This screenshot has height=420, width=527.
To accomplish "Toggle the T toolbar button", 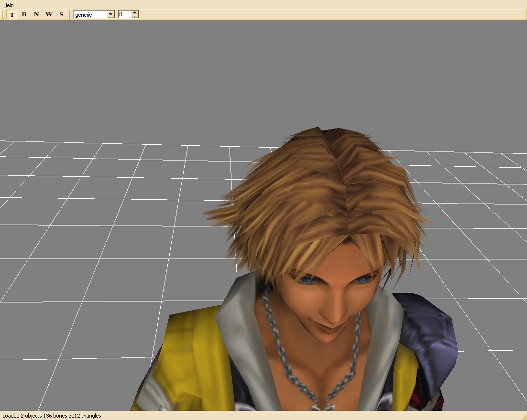I will [12, 14].
